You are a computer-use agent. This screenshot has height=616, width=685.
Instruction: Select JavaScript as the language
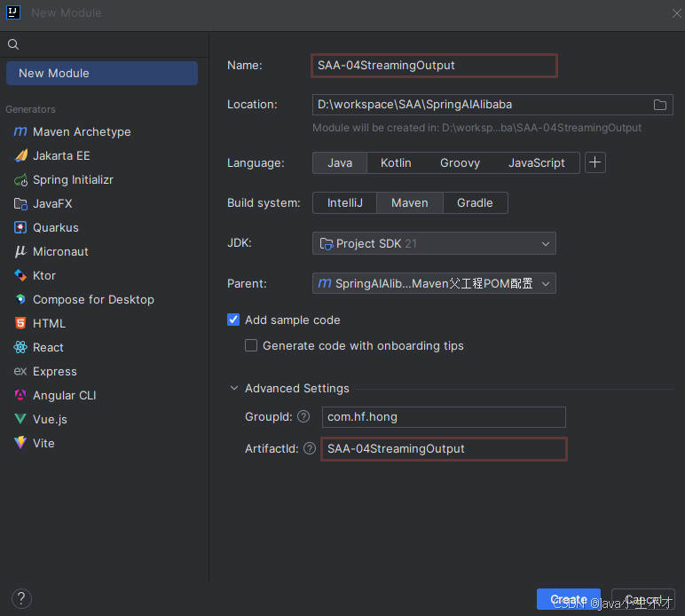click(x=537, y=163)
